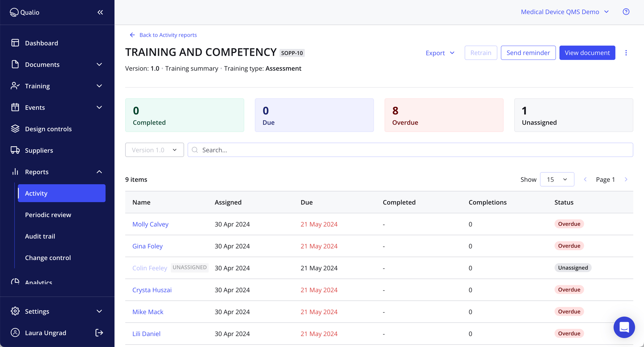Click the log out icon beside Laura Ungrad

pos(99,333)
